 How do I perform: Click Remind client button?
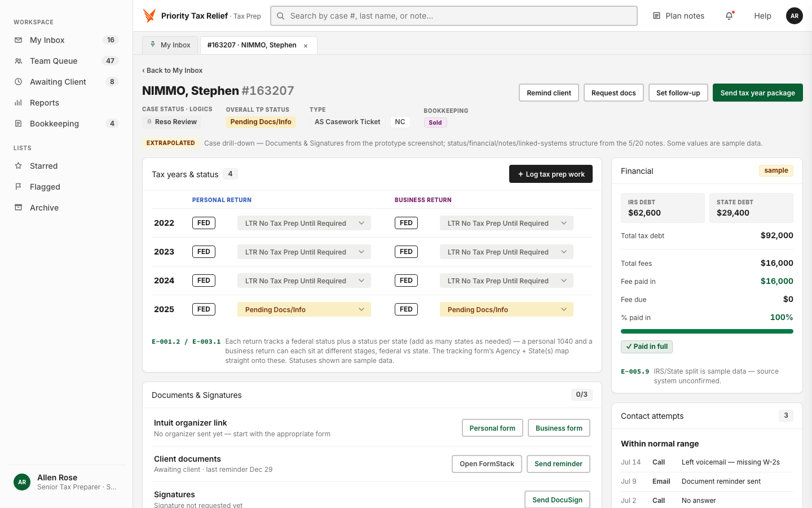tap(549, 93)
